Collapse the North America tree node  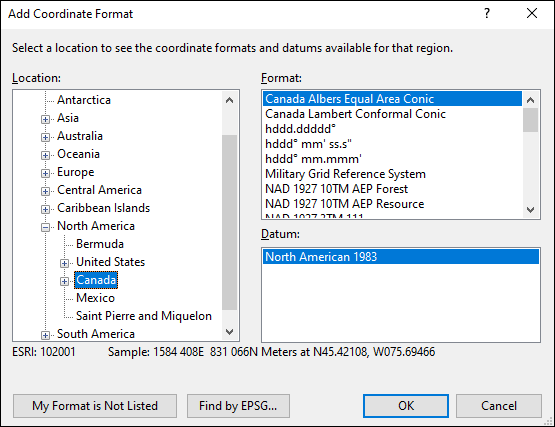pyautogui.click(x=45, y=227)
